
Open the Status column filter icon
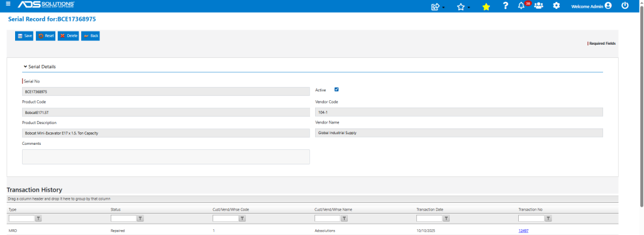pyautogui.click(x=140, y=219)
